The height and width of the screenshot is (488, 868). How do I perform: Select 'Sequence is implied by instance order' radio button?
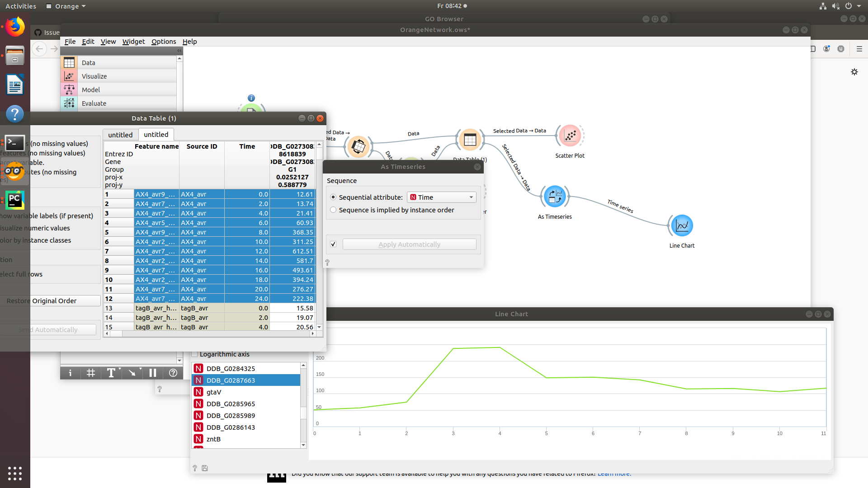333,210
